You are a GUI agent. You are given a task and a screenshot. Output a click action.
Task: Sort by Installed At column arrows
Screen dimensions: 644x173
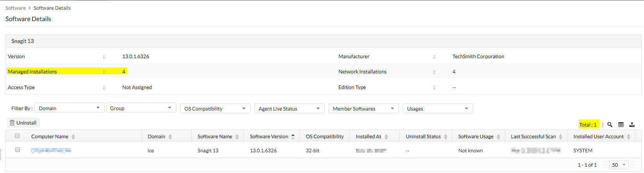[x=386, y=137]
